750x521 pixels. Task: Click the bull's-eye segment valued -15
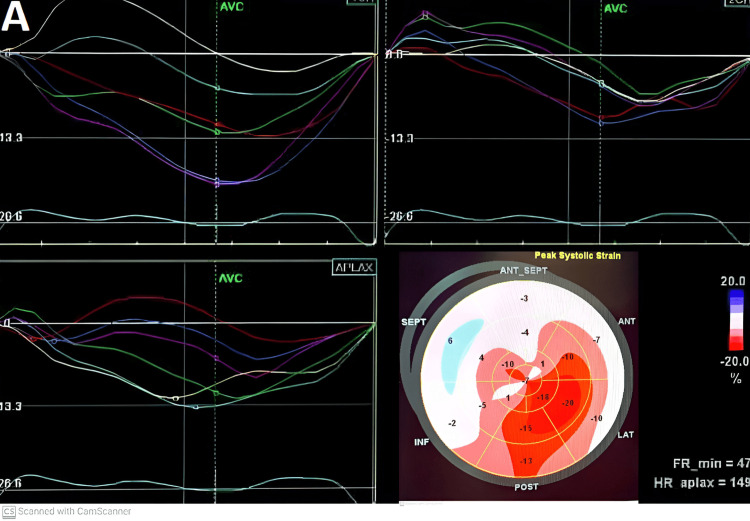526,428
